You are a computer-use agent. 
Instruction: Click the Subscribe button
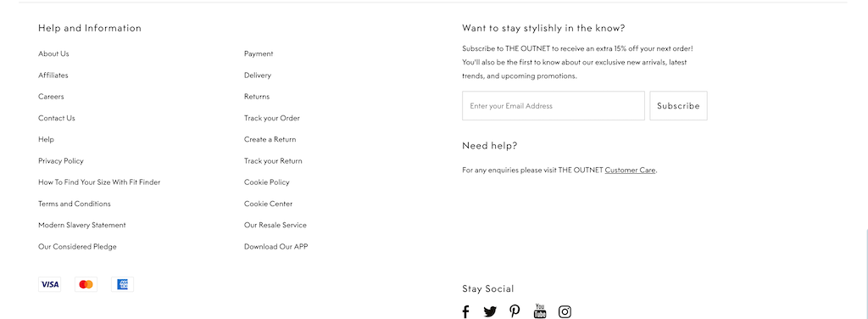(x=678, y=106)
